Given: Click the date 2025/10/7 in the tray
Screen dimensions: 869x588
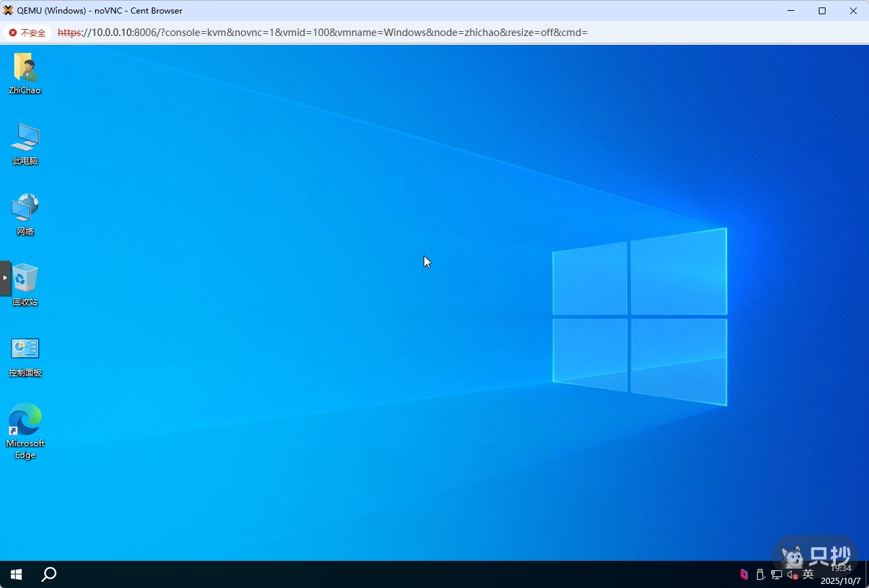Looking at the screenshot, I should pyautogui.click(x=840, y=581).
